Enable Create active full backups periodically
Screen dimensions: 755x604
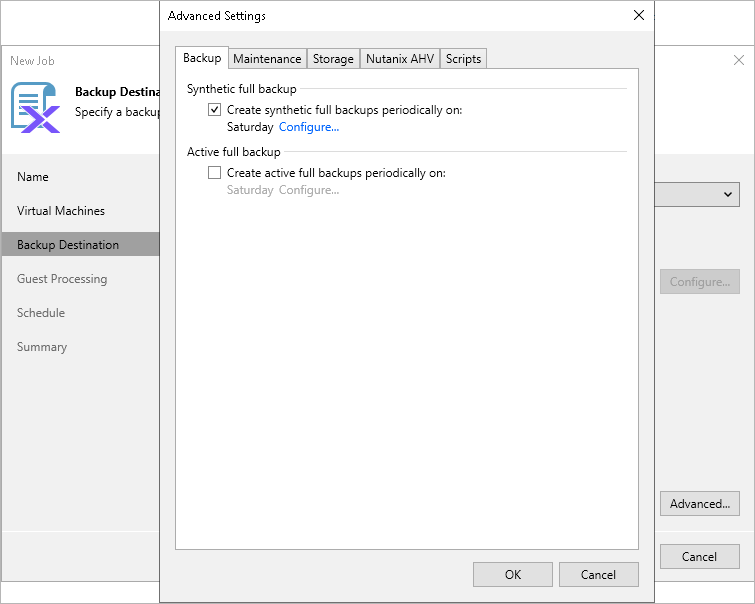pos(214,172)
